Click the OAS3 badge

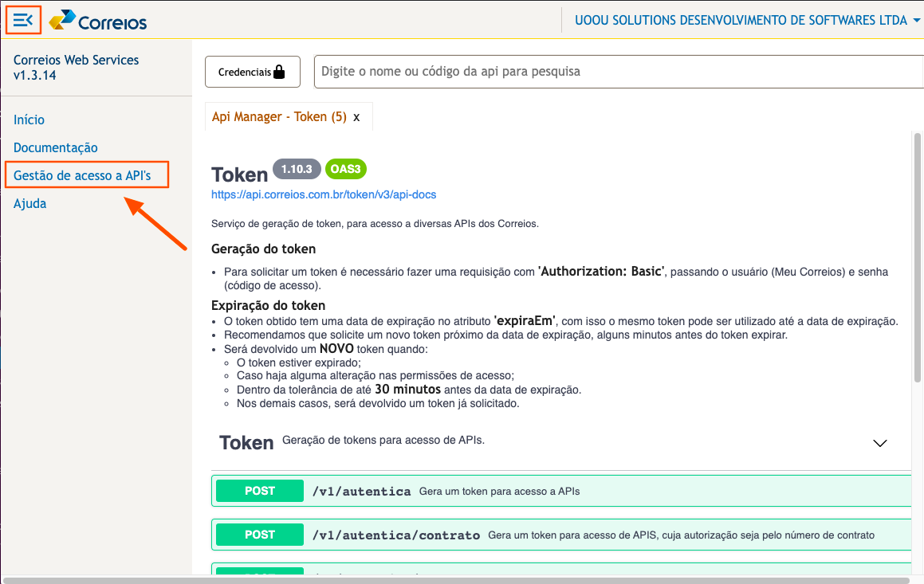pos(345,169)
